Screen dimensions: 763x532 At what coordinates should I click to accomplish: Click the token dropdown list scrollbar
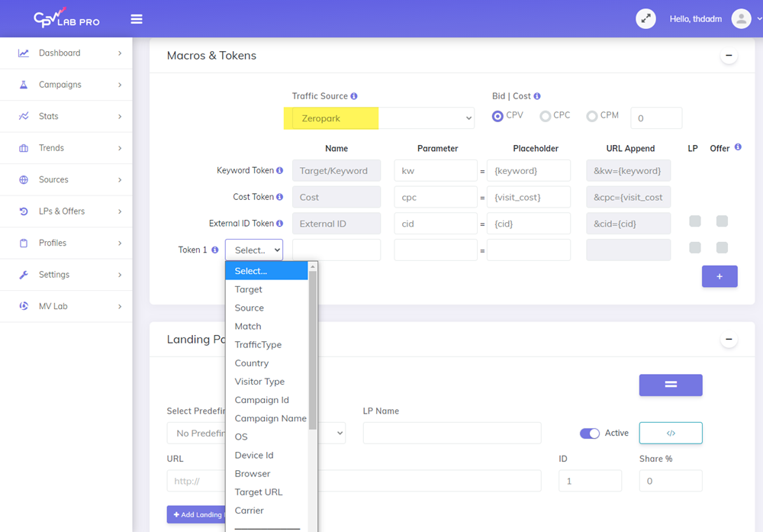click(313, 350)
